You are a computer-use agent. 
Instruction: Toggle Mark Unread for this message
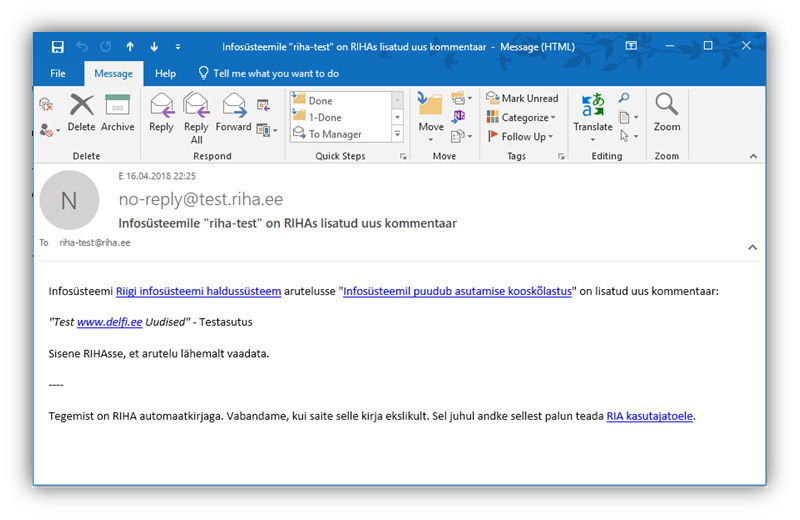pyautogui.click(x=522, y=98)
